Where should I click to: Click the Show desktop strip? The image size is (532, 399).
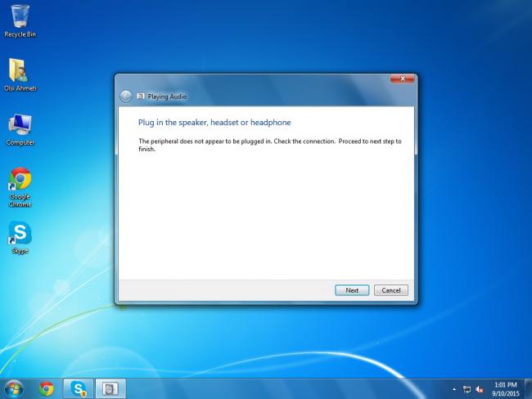pos(528,389)
